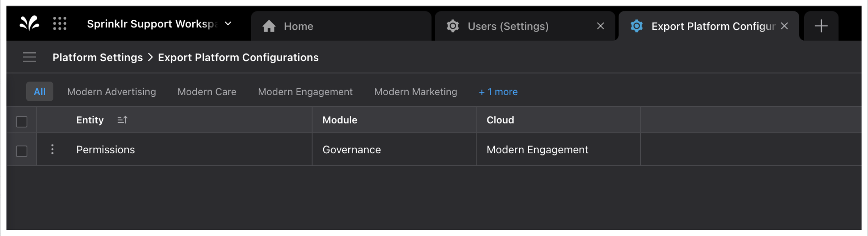Tick the select-all header checkbox
Screen dimensions: 868x236
coord(22,122)
